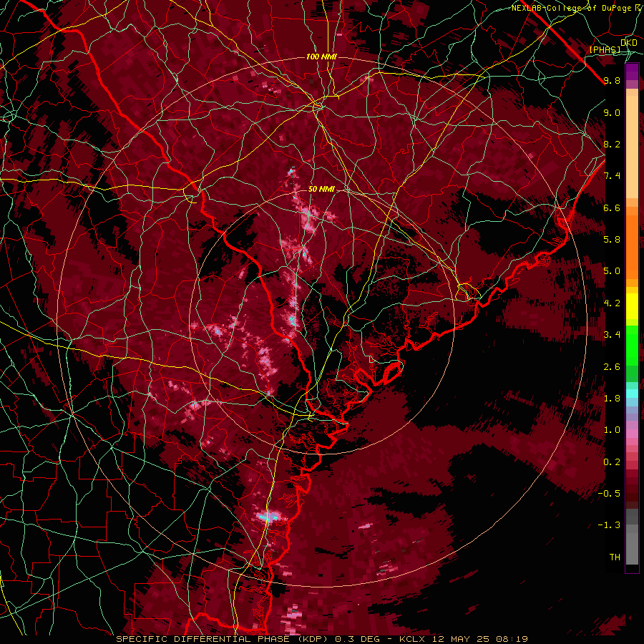This screenshot has height=644, width=644.
Task: Click the '6.6' color scale value
Action: [x=612, y=208]
